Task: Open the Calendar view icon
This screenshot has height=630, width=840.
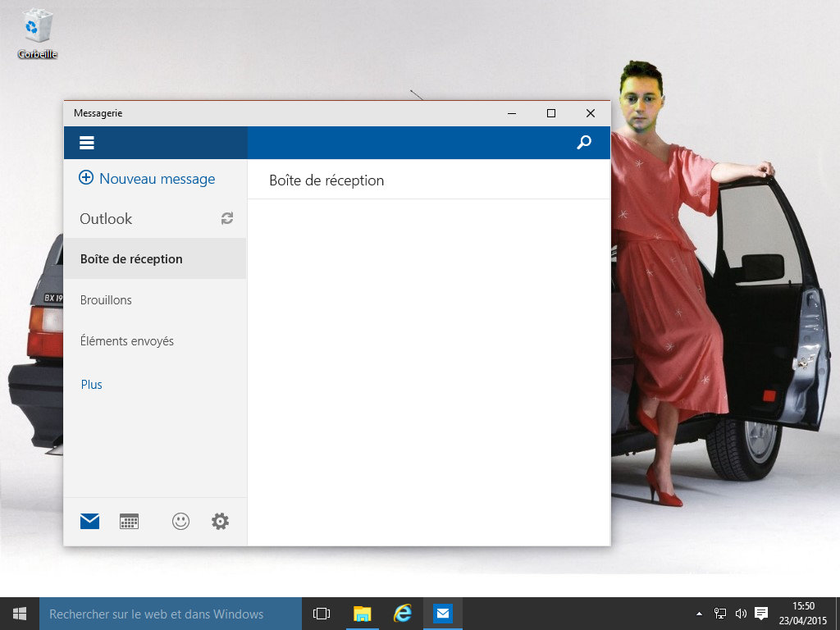Action: (x=129, y=521)
